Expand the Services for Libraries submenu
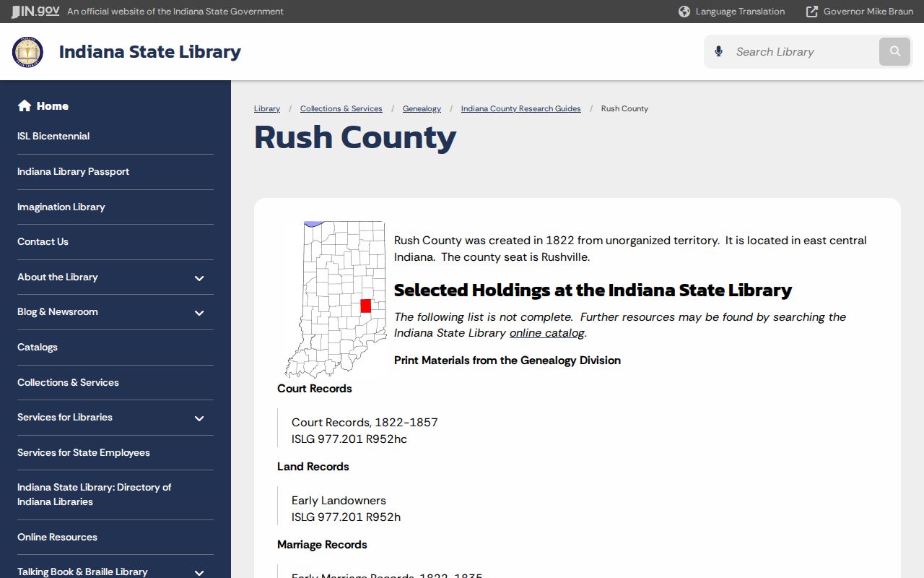 (199, 418)
